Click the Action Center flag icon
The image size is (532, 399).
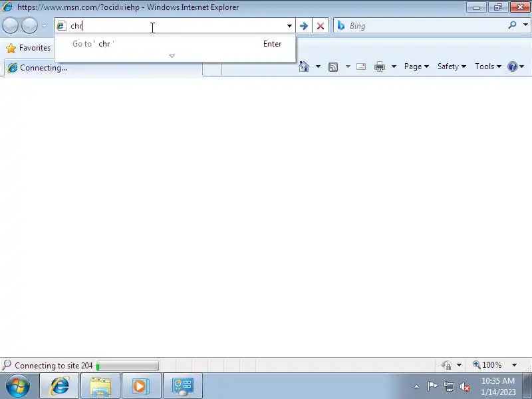[432, 386]
